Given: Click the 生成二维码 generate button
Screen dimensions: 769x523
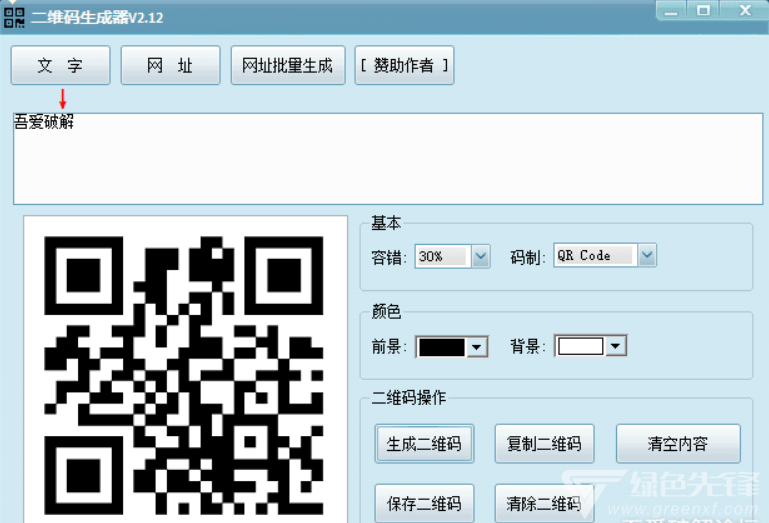Looking at the screenshot, I should pyautogui.click(x=424, y=444).
